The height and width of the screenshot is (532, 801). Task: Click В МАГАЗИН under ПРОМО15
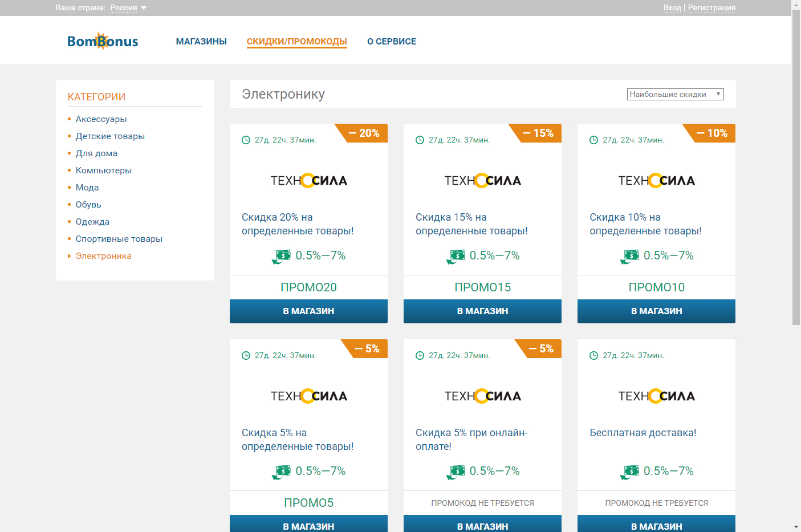pos(483,311)
